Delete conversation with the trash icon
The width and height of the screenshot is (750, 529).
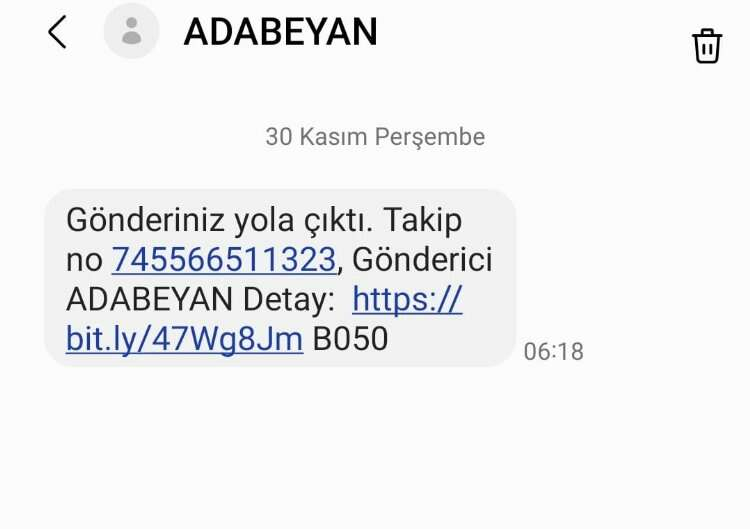(706, 46)
